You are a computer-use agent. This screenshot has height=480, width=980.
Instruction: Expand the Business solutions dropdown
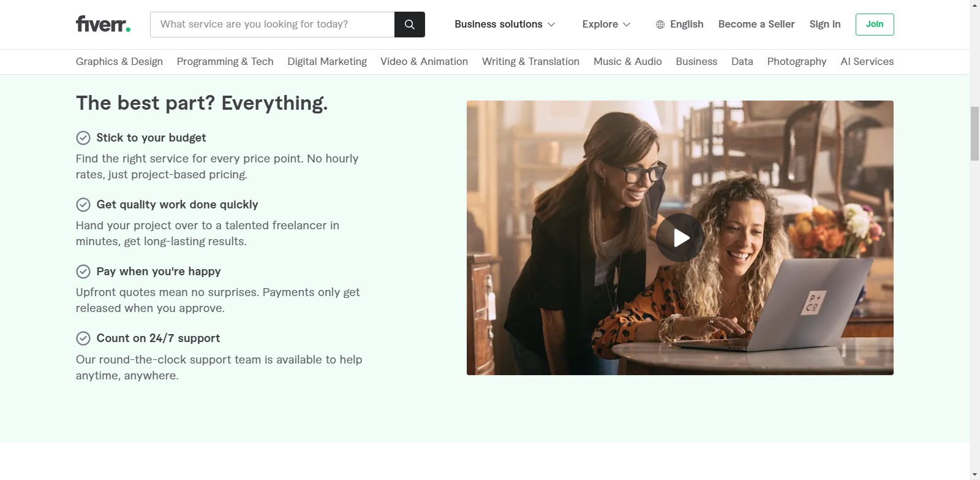[x=504, y=25]
